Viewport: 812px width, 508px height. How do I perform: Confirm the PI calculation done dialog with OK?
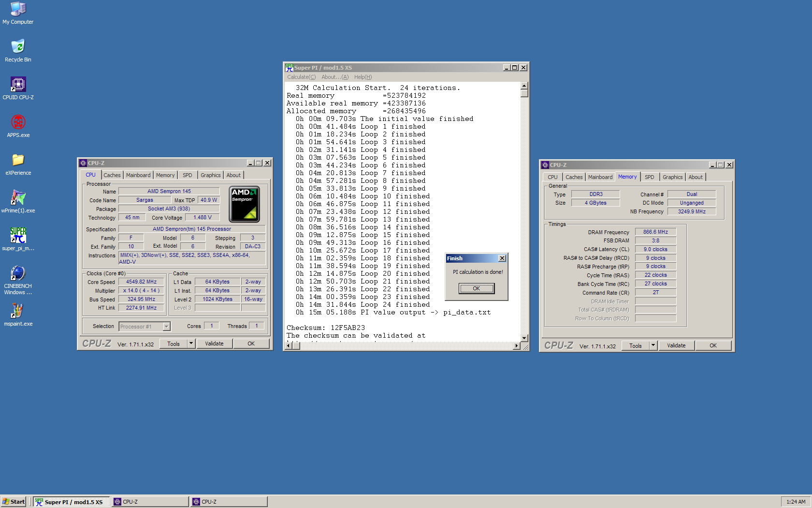[x=477, y=288]
